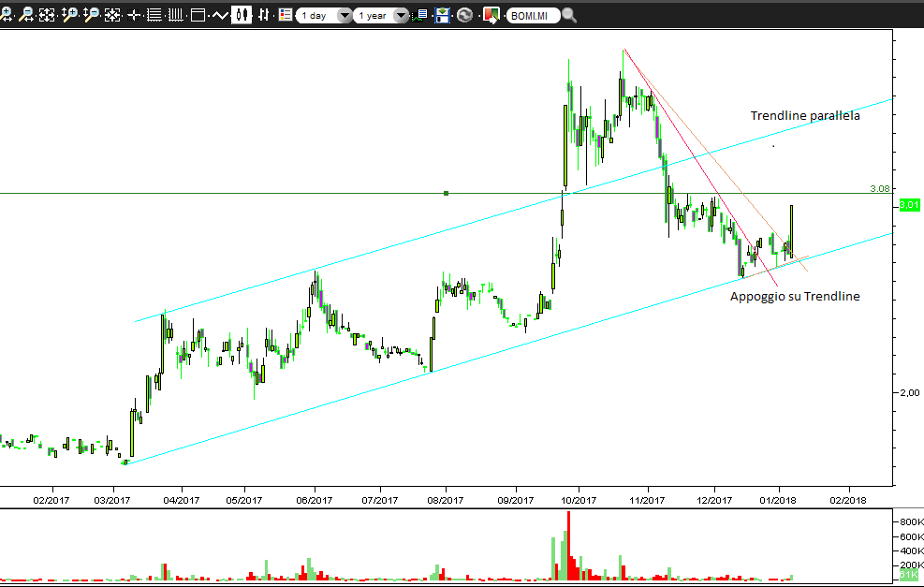This screenshot has height=587, width=924.
Task: Click the tallest red volume bar
Action: 568,546
